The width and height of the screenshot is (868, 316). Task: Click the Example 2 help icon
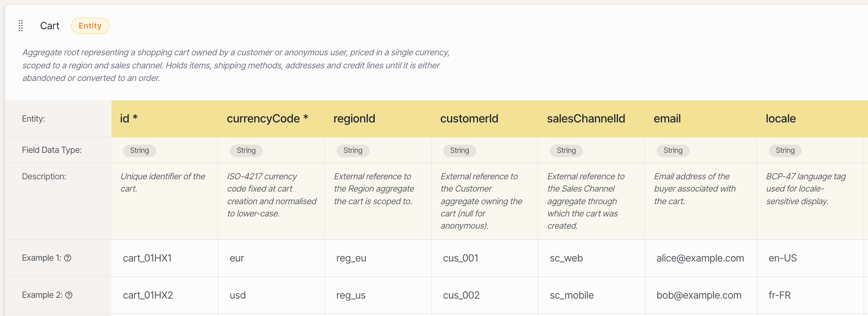(x=69, y=295)
